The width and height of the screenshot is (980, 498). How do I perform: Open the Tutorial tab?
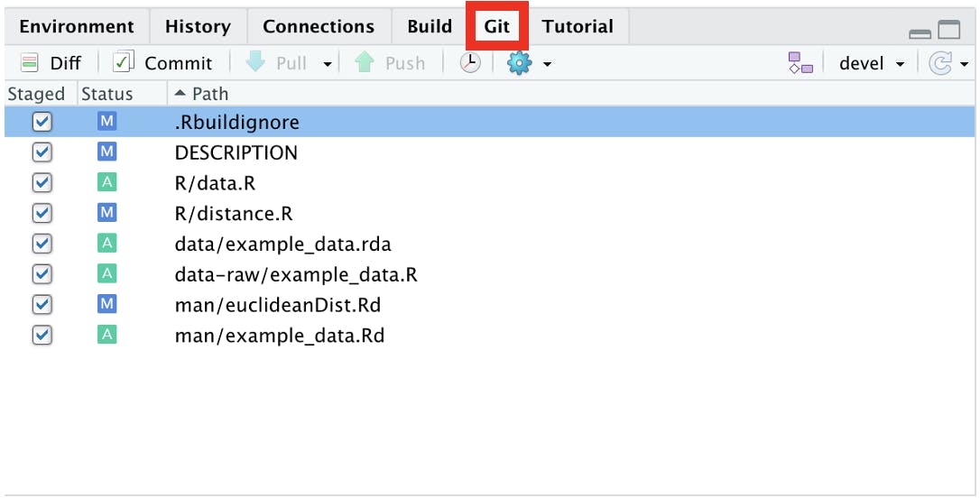[x=578, y=26]
